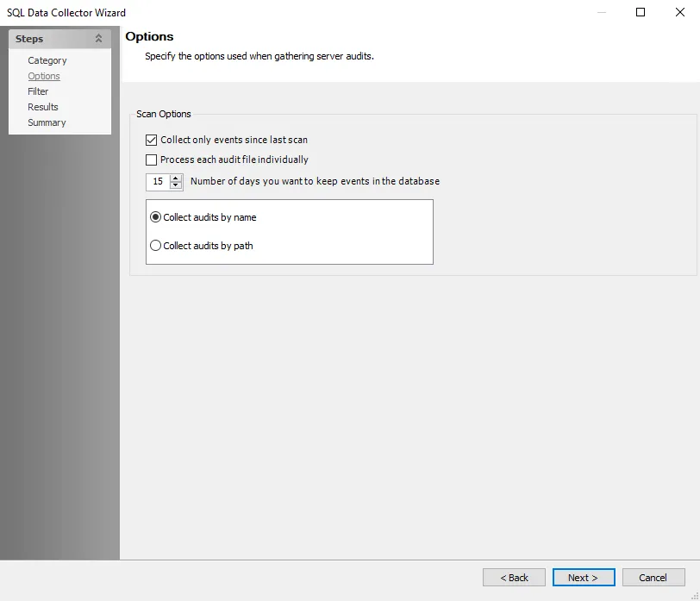Screen dimensions: 700x601
Task: Click the Scan Options group label
Action: click(164, 114)
